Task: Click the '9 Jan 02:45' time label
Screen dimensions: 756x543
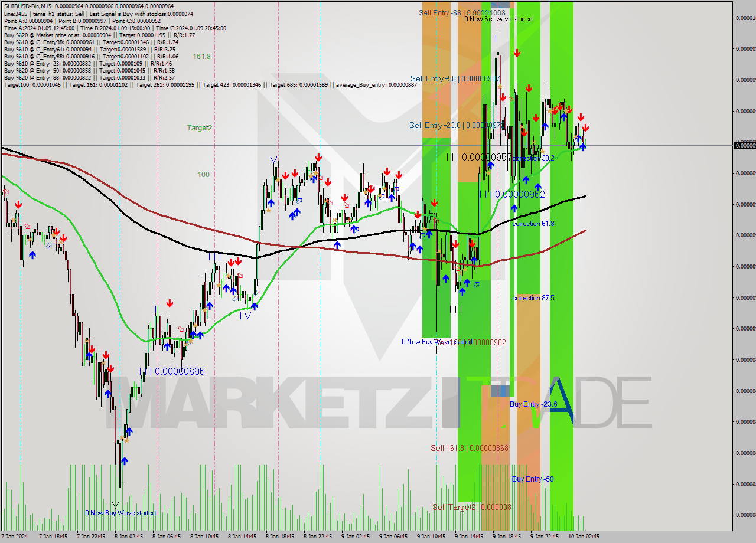Action: coord(356,537)
